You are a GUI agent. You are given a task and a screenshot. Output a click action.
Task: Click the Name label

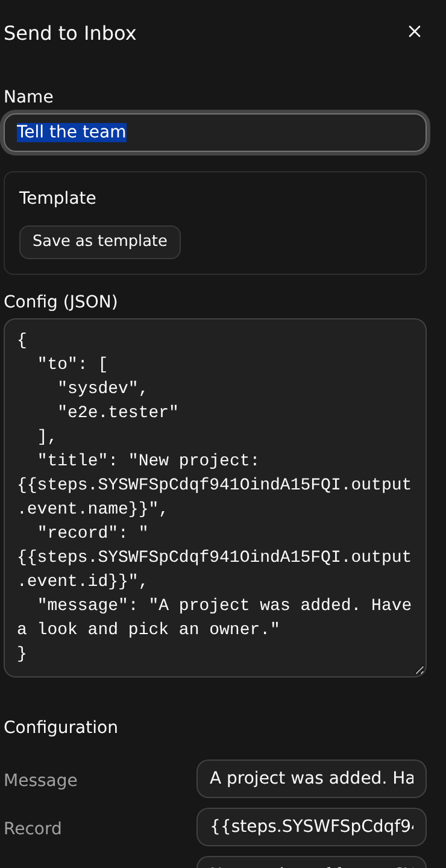pyautogui.click(x=28, y=97)
